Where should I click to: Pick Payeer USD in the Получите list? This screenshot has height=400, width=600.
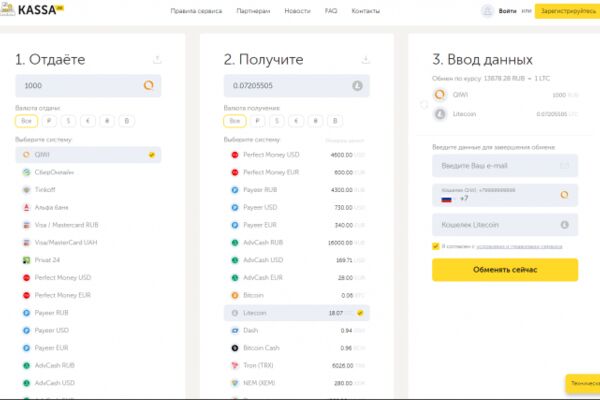[297, 207]
